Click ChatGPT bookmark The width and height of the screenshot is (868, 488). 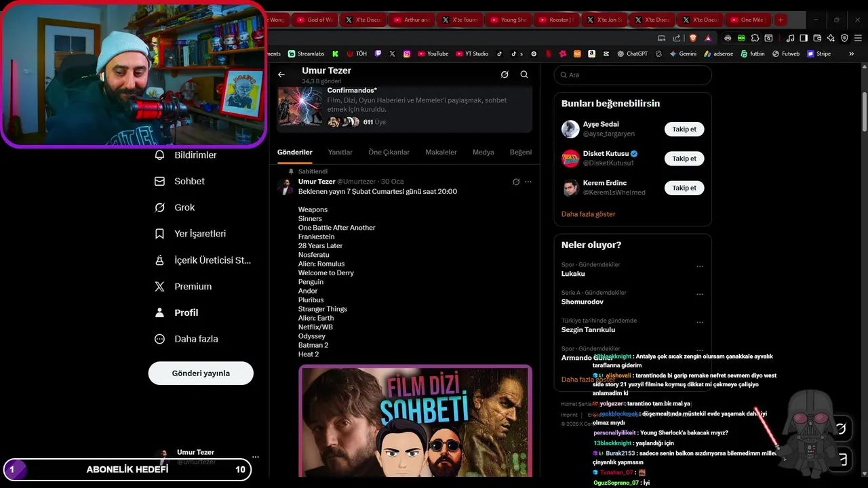click(x=633, y=54)
